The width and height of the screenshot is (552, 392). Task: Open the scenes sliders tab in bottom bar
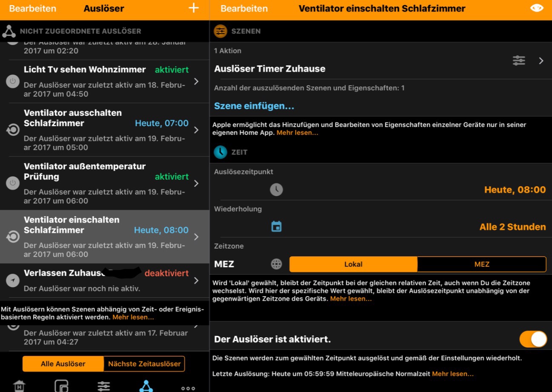coord(103,386)
